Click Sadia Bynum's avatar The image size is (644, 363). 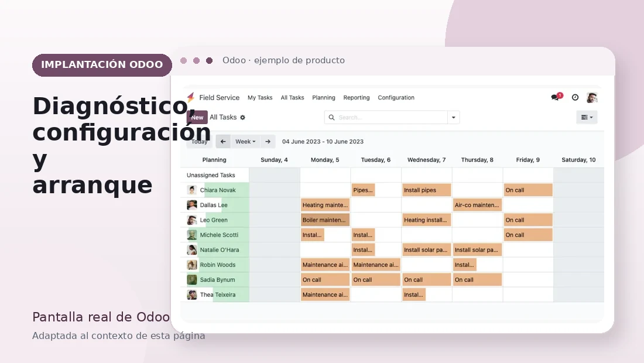pos(192,280)
